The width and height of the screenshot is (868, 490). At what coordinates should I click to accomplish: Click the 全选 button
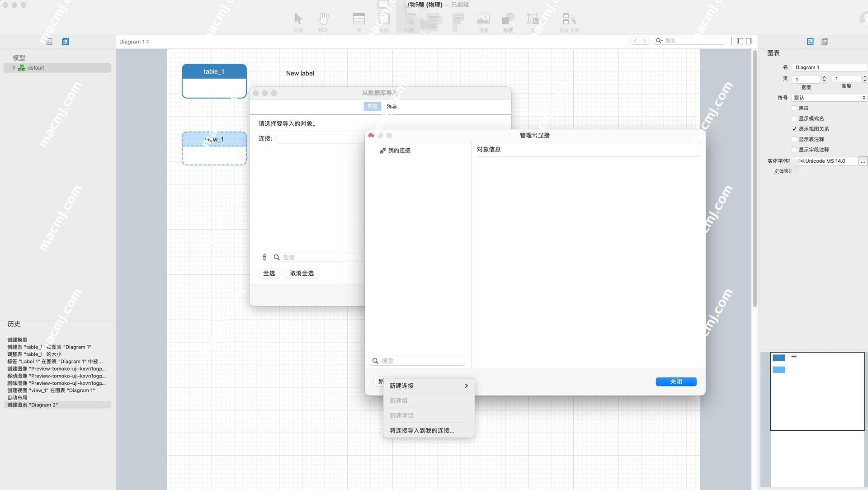point(269,273)
